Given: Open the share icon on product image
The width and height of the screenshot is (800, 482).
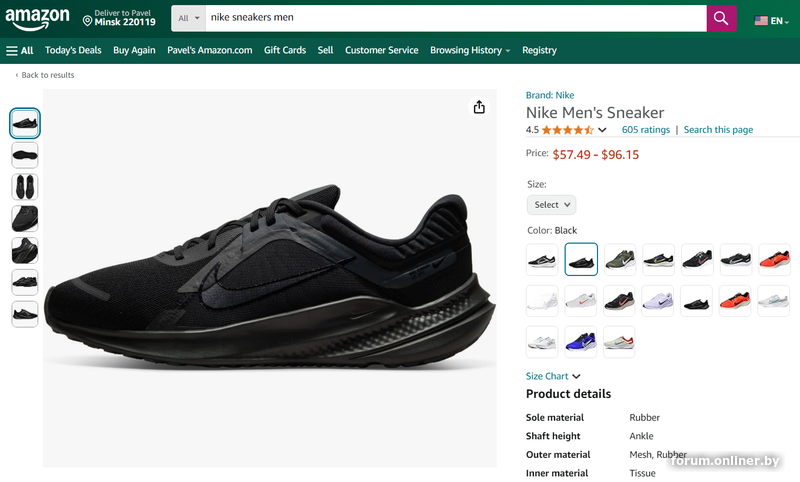Looking at the screenshot, I should tap(479, 108).
